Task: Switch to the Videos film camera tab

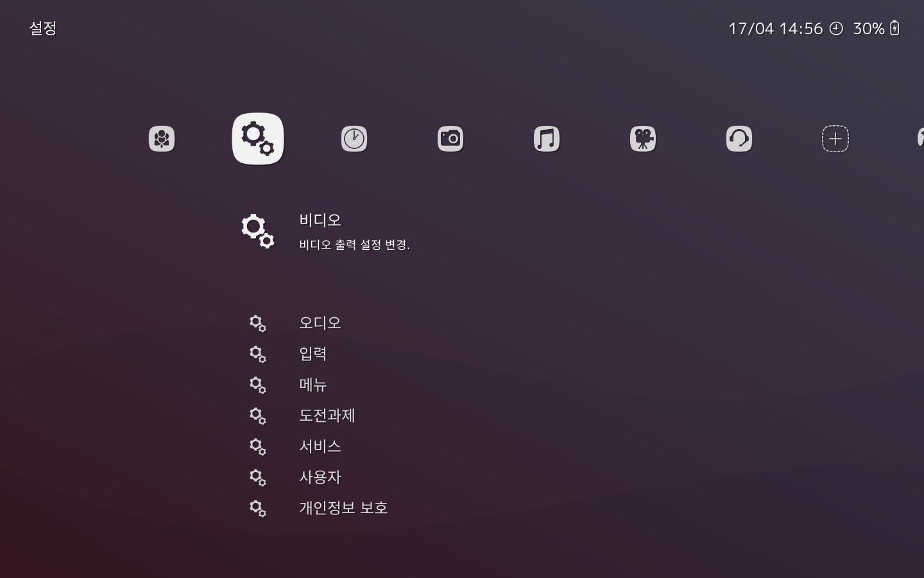Action: 643,139
